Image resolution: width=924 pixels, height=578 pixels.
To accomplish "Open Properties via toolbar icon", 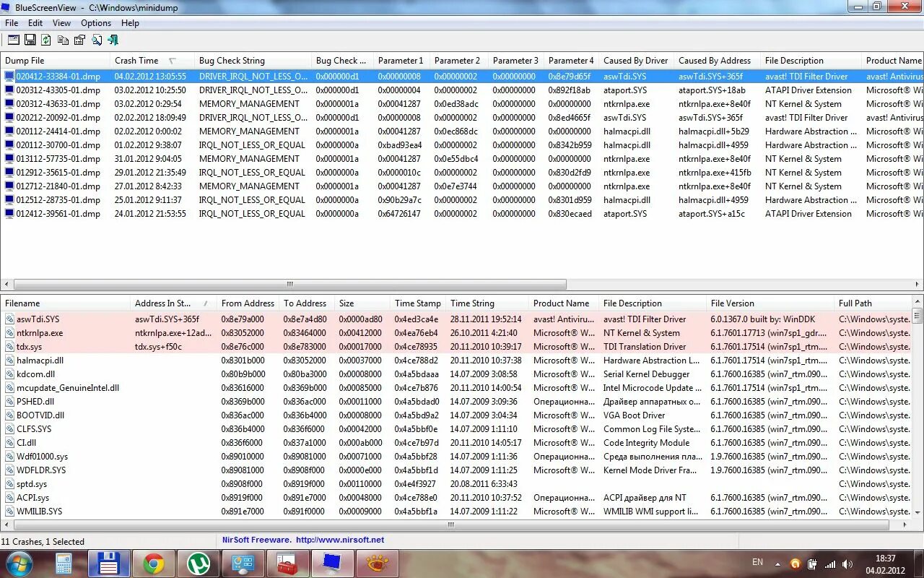I will click(80, 40).
